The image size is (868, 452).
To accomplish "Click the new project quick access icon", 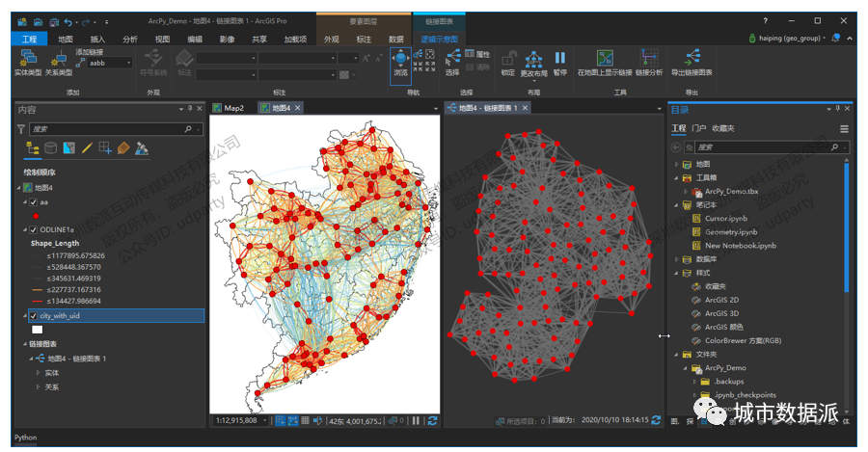I will pyautogui.click(x=22, y=21).
